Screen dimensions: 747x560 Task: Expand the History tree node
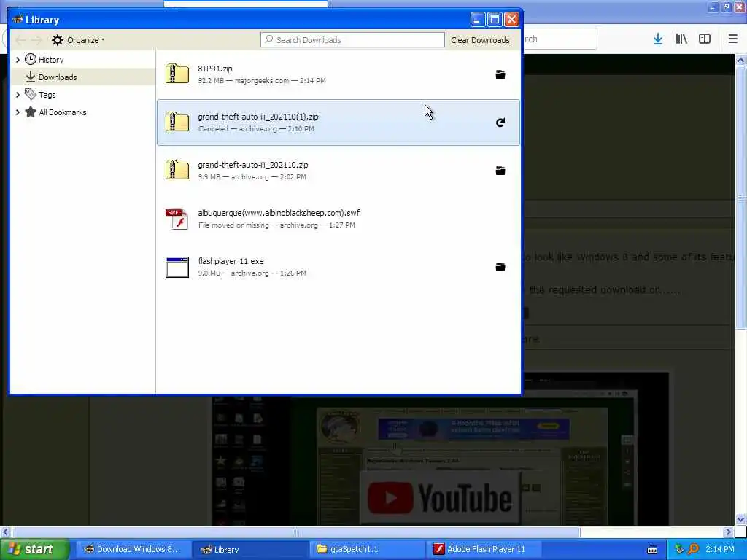(x=18, y=60)
